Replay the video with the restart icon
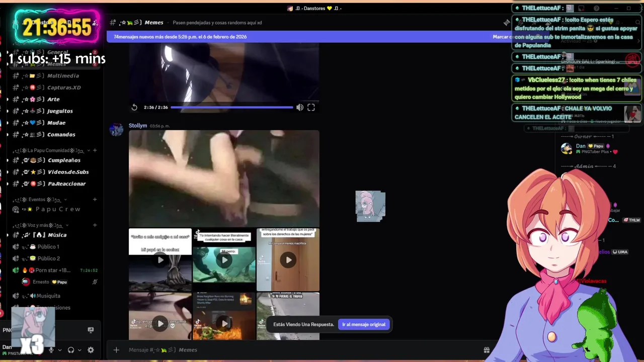Viewport: 644px width, 362px height. 134,107
